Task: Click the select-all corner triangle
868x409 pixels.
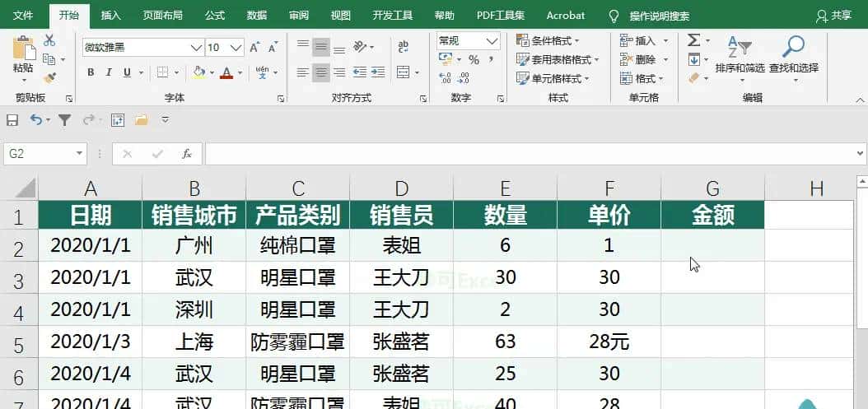Action: coord(25,188)
